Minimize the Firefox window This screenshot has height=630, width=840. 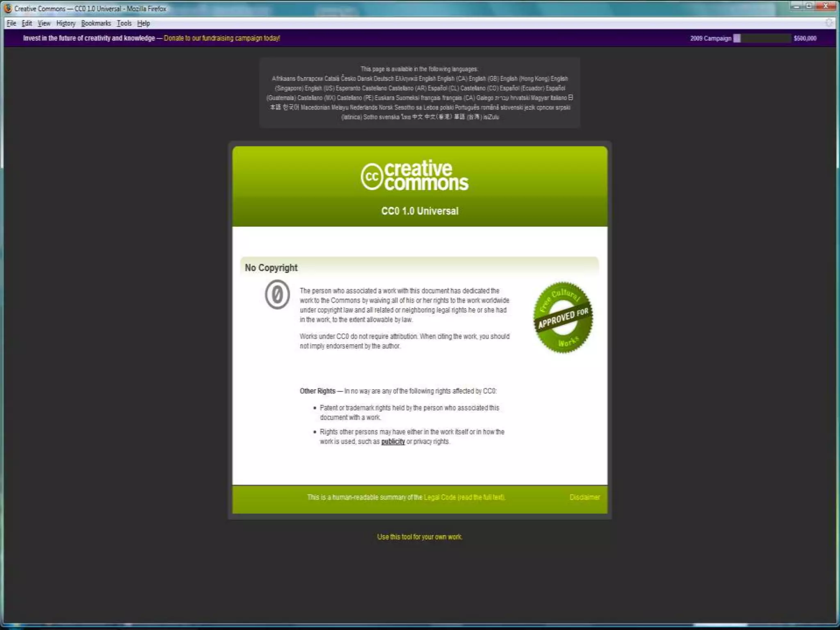pyautogui.click(x=797, y=6)
